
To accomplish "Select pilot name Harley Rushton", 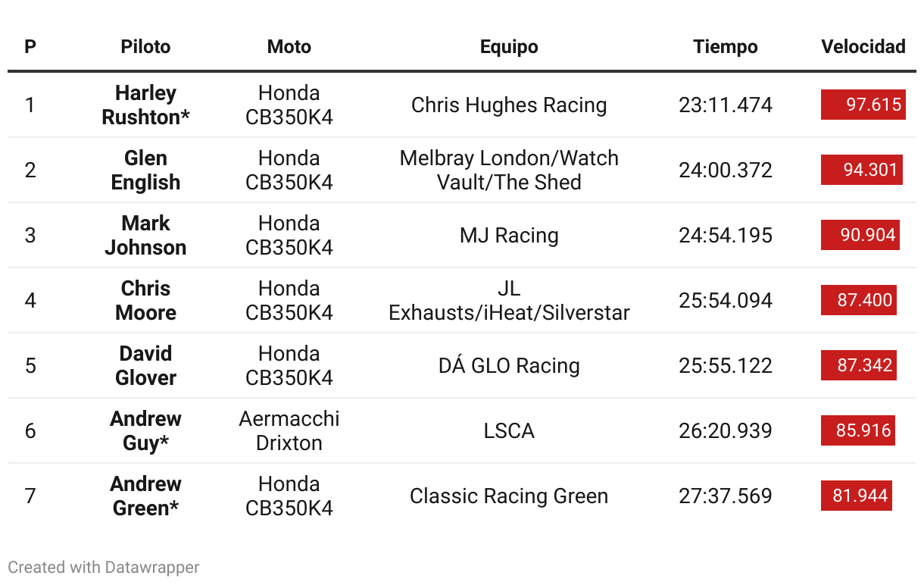I will (145, 105).
